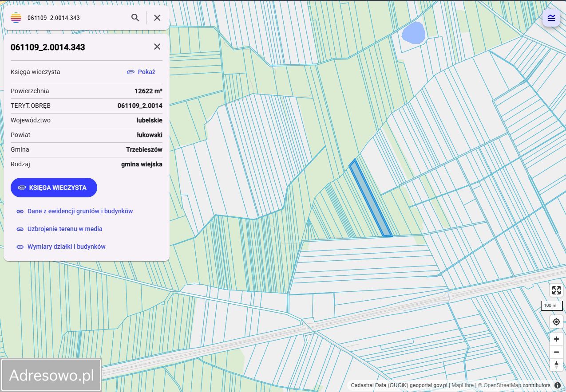Screen dimensions: 566x392
Task: Click link icon next to Uzbrojenie terenu
Action: [x=20, y=229]
